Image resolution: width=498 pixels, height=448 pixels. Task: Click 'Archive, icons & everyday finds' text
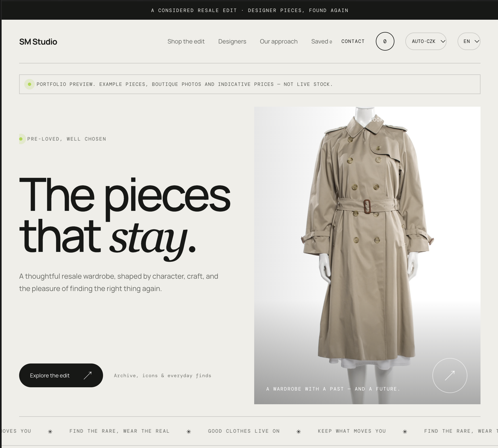[162, 376]
